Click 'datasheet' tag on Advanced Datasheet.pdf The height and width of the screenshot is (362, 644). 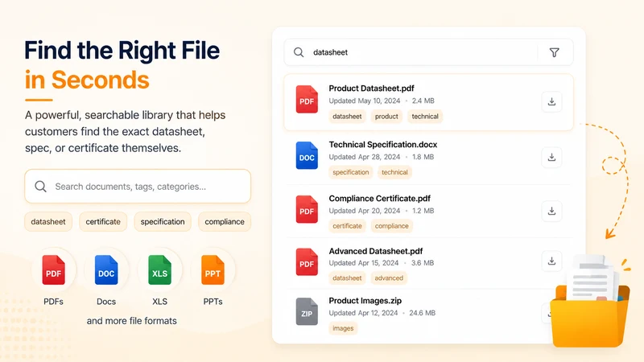click(x=347, y=278)
